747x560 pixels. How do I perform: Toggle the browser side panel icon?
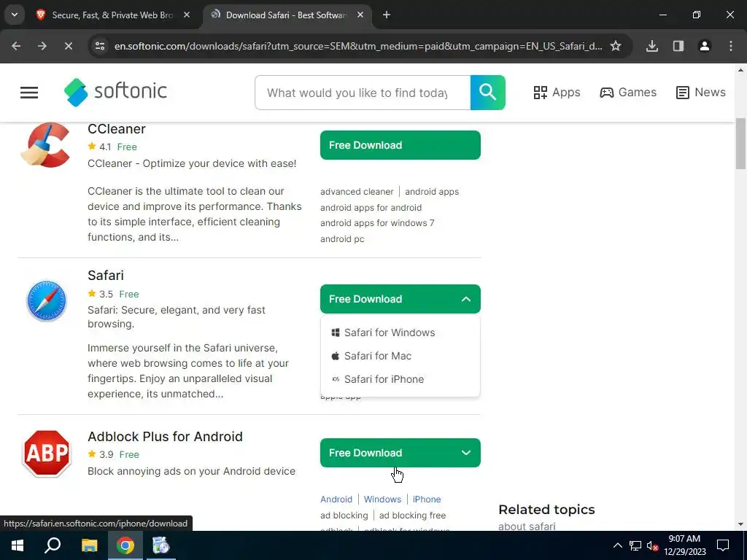point(678,46)
